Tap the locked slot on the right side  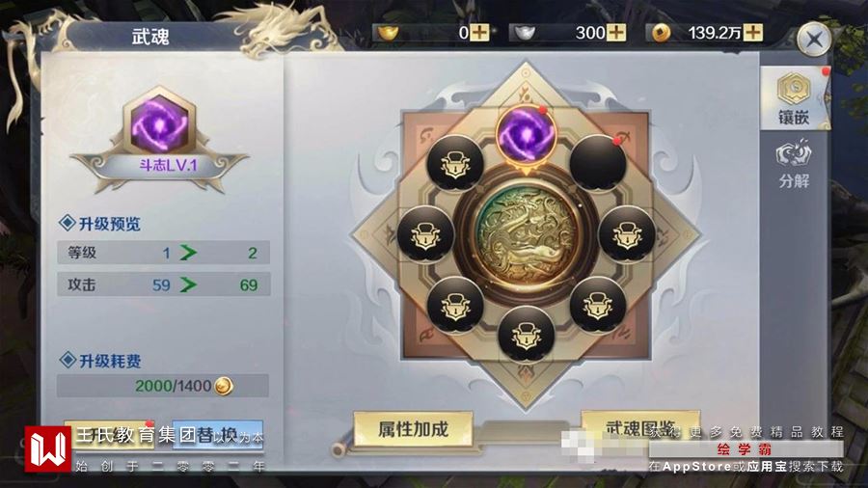coord(627,234)
